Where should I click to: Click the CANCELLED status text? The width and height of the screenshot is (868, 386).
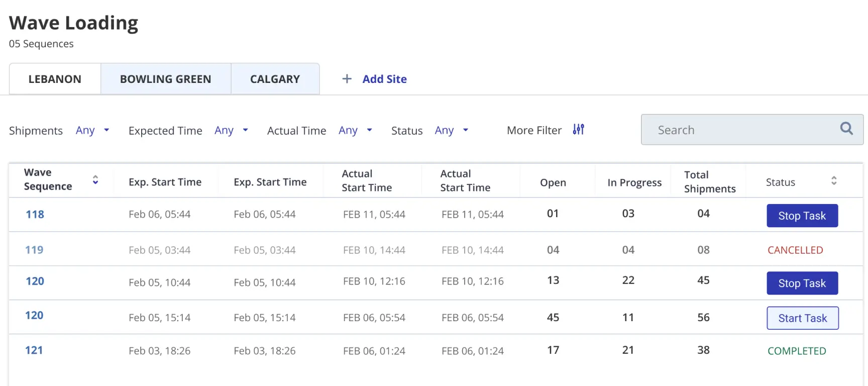click(795, 250)
